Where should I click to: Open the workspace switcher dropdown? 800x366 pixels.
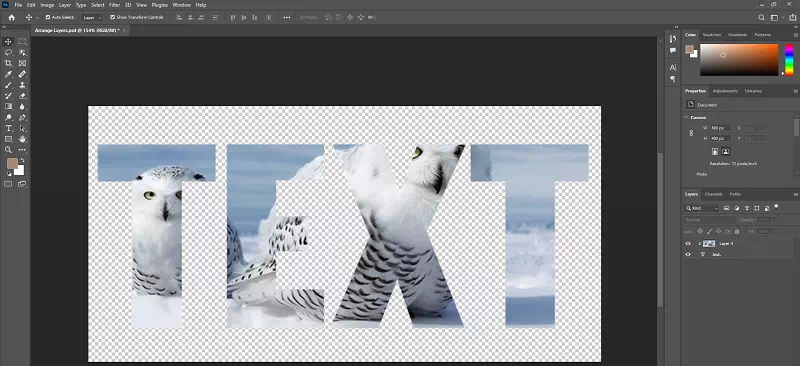pos(777,17)
